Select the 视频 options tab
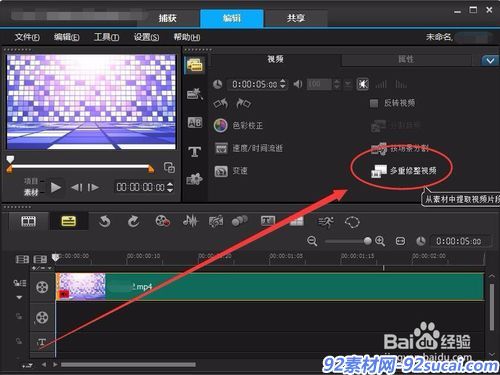Image resolution: width=500 pixels, height=375 pixels. (275, 60)
